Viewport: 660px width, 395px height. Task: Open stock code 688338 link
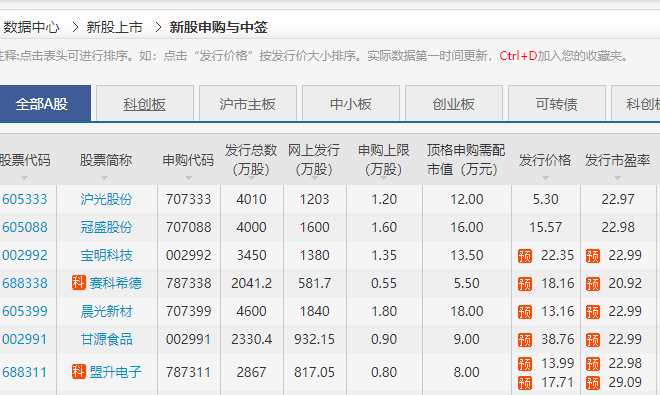(25, 283)
